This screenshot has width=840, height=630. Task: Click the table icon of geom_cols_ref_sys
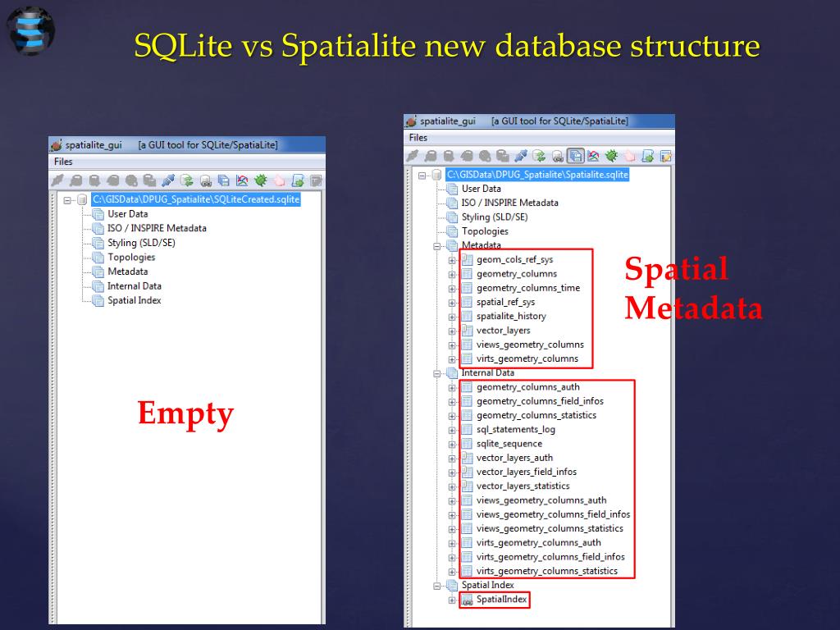tap(467, 260)
